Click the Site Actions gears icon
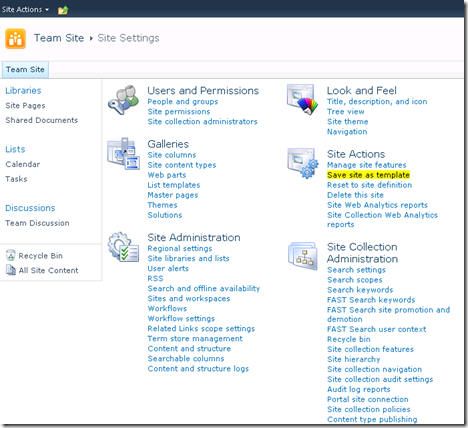 [x=303, y=163]
